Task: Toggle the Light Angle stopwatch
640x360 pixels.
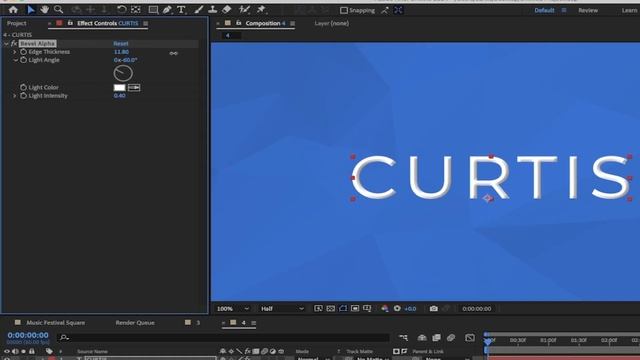Action: (23, 60)
